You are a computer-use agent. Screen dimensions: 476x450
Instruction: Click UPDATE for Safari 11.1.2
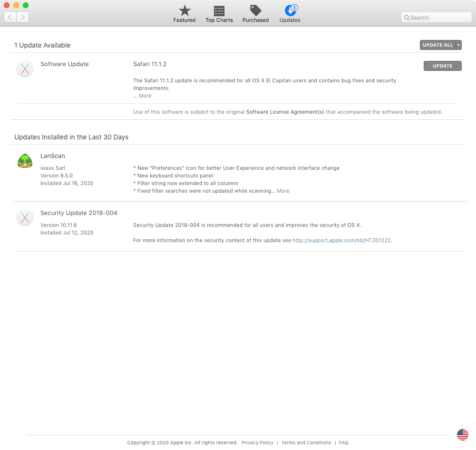(442, 66)
